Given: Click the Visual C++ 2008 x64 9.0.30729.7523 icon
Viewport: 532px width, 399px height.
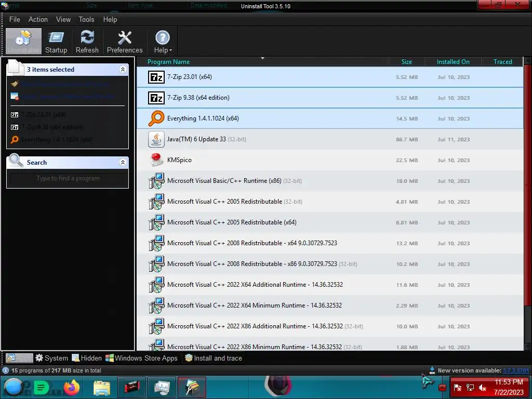Looking at the screenshot, I should pyautogui.click(x=156, y=243).
